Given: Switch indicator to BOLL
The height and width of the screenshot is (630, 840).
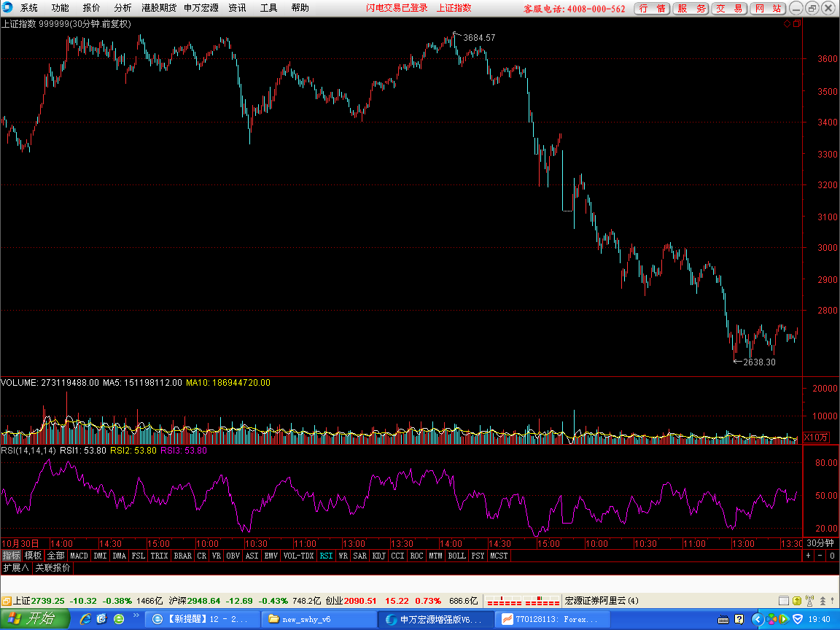Looking at the screenshot, I should (457, 556).
